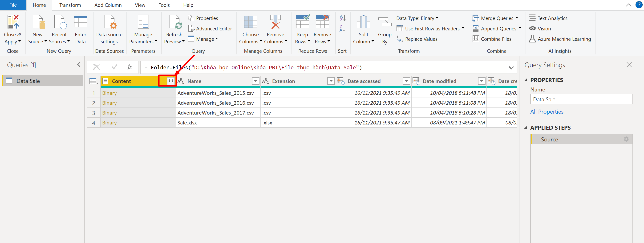Open Text Analytics
Viewport: 644px width, 243px height.
point(548,18)
